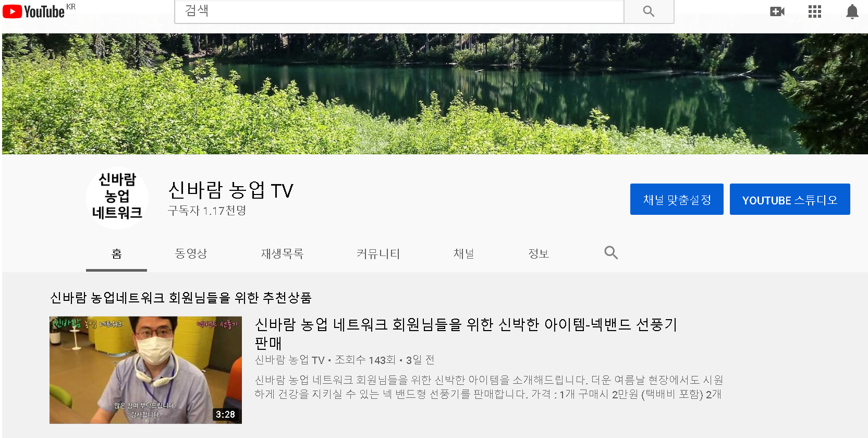Open YOUTUBE 스튜디오 button

790,199
